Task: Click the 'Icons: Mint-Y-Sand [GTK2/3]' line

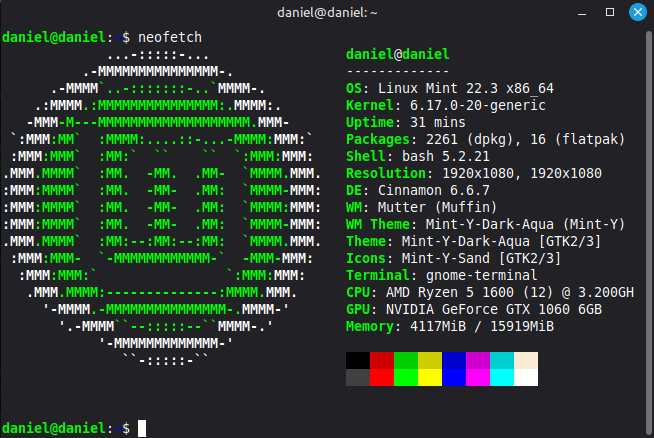Action: (x=453, y=258)
